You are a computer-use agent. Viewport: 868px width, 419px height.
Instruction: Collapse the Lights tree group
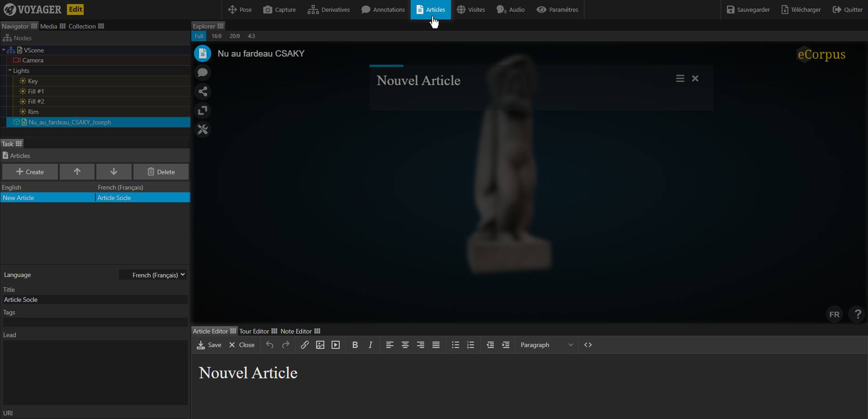click(10, 71)
